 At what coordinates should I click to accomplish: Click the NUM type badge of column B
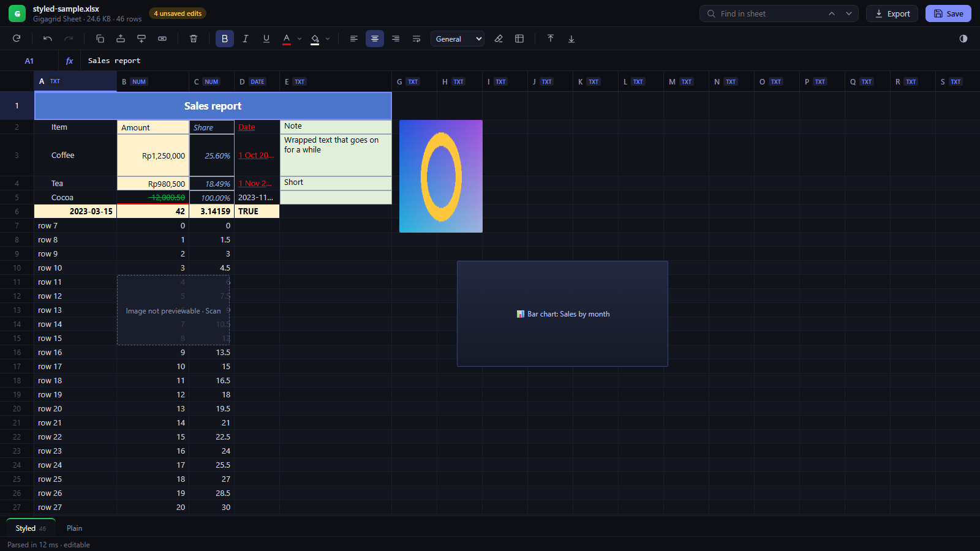click(x=139, y=81)
